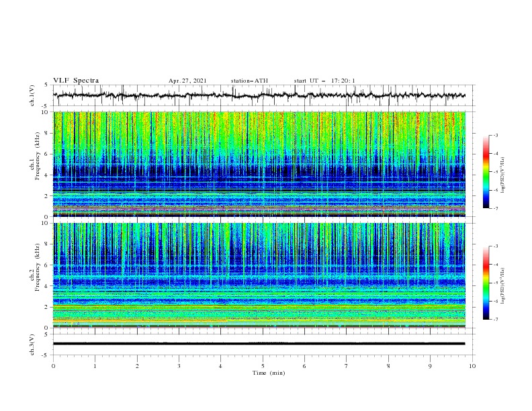This screenshot has height=411, width=532.
Task: Click time axis tick label "2"
Action: (137, 366)
